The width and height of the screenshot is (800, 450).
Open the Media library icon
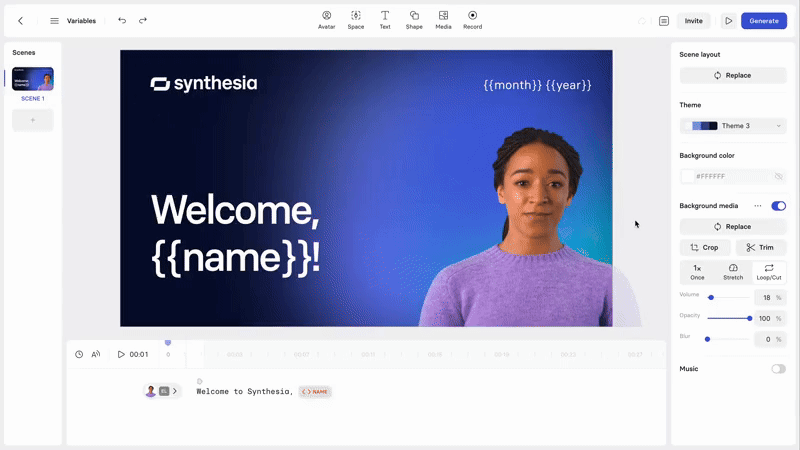[443, 20]
